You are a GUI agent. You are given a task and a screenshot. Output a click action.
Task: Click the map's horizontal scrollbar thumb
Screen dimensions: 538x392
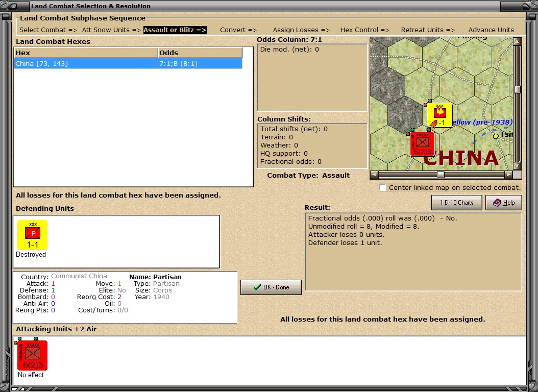point(441,175)
